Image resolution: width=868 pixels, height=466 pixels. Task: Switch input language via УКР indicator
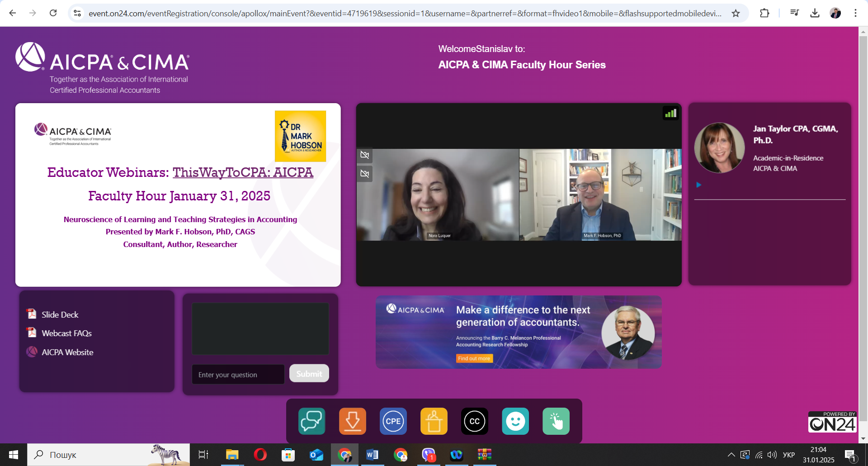788,455
